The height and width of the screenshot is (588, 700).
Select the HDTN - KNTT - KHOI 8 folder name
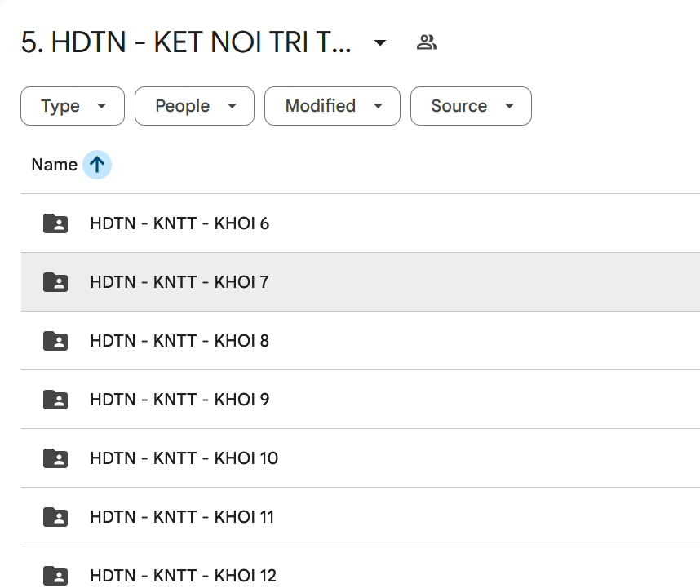pos(179,341)
